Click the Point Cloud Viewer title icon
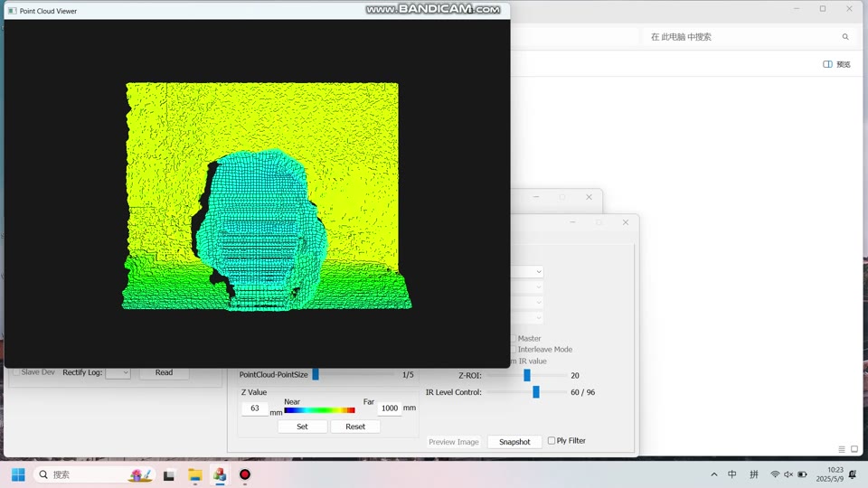This screenshot has height=488, width=868. pyautogui.click(x=12, y=11)
